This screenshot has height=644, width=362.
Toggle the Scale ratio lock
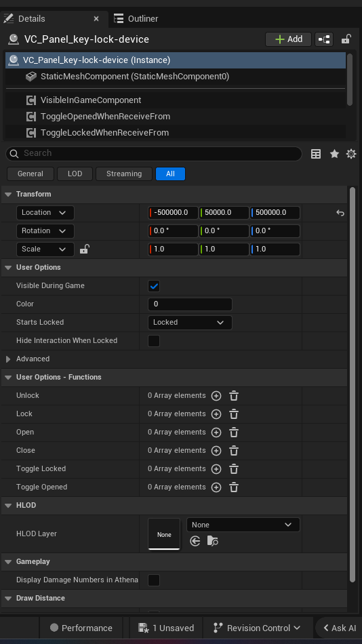84,249
